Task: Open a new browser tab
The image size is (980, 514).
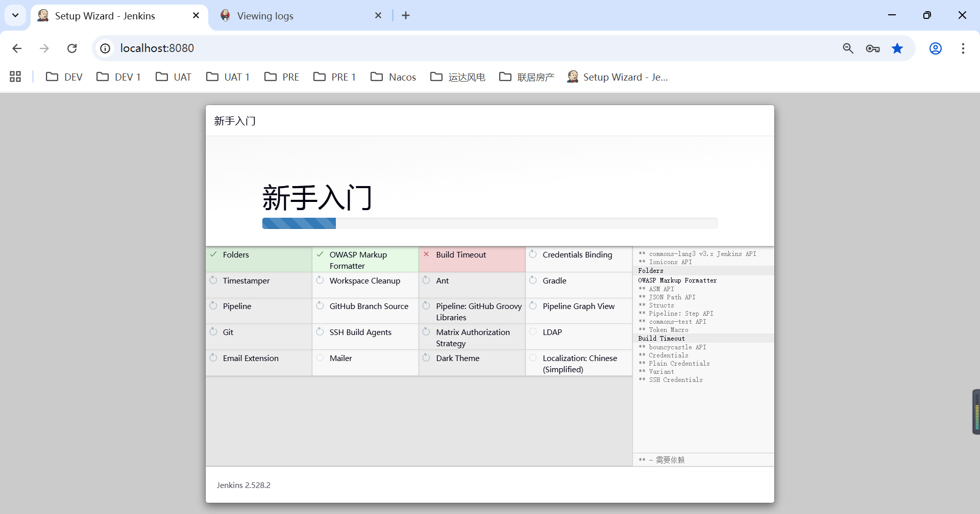Action: (x=406, y=16)
